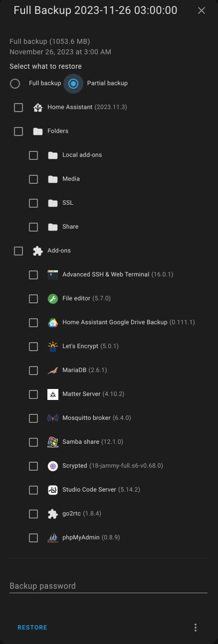Close the Full Backup dialog
Screen dimensions: 218x644
coord(202,10)
